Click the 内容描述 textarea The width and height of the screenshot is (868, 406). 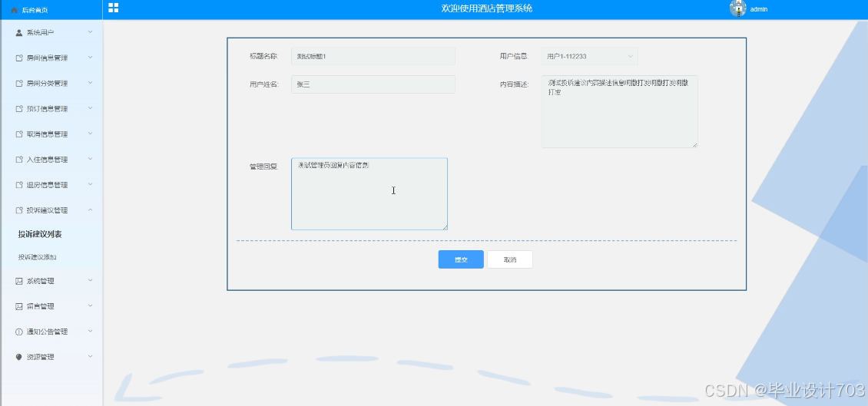point(619,112)
